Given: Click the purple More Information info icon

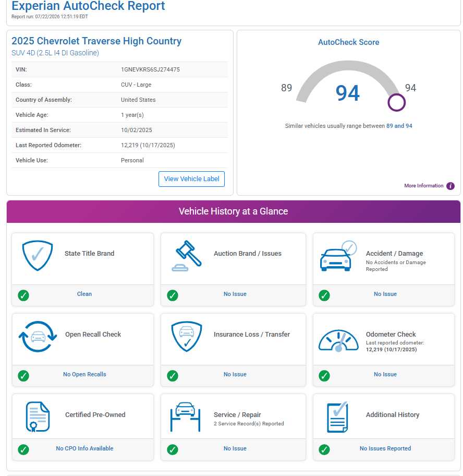Looking at the screenshot, I should click(x=450, y=186).
